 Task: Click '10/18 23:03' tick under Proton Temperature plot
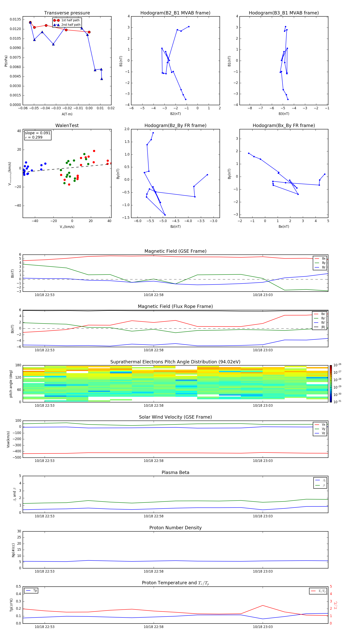(x=262, y=627)
